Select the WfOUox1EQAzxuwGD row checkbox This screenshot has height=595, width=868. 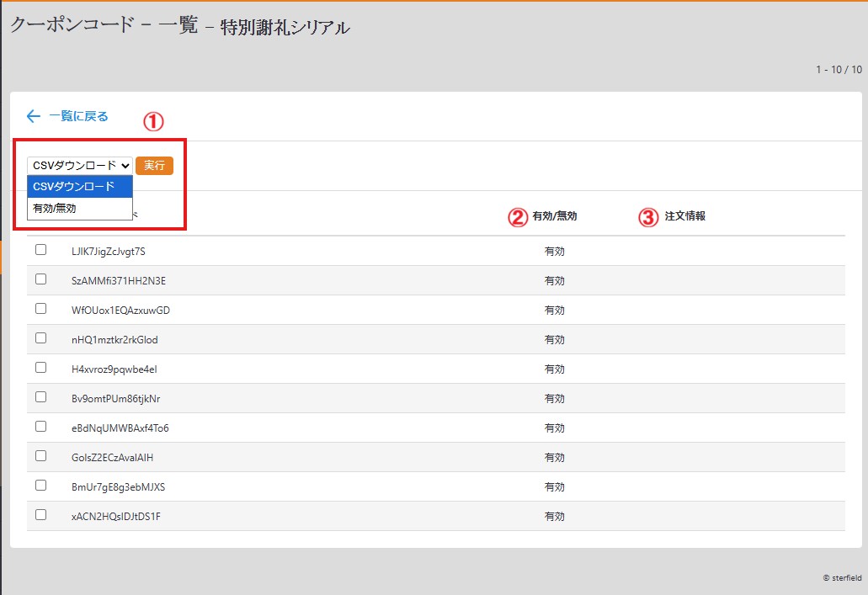40,309
